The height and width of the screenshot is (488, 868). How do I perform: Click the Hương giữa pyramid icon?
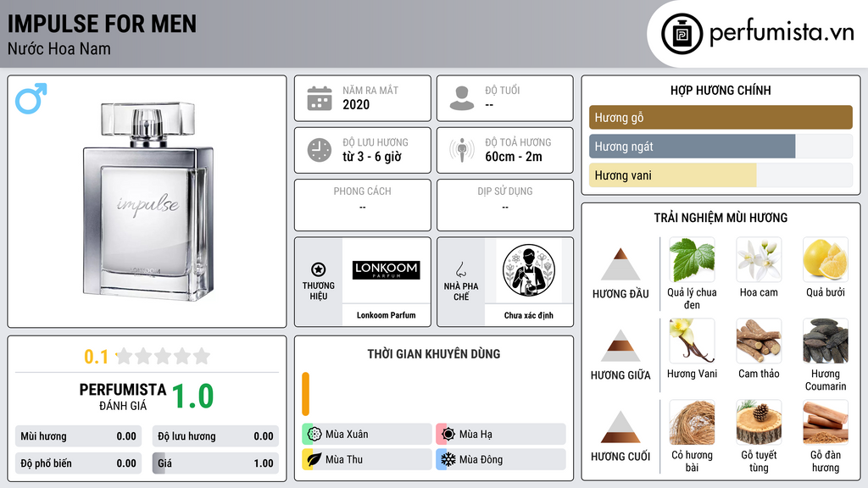pos(620,346)
